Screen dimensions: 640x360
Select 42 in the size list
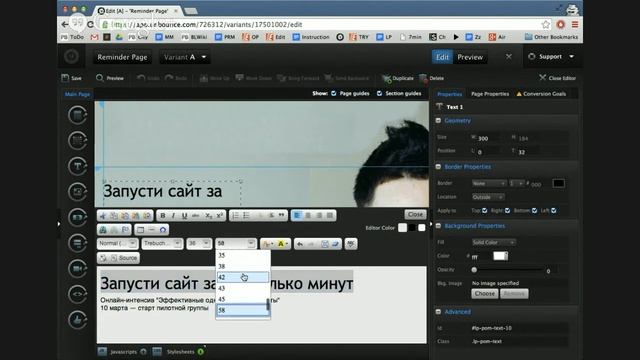coord(243,277)
